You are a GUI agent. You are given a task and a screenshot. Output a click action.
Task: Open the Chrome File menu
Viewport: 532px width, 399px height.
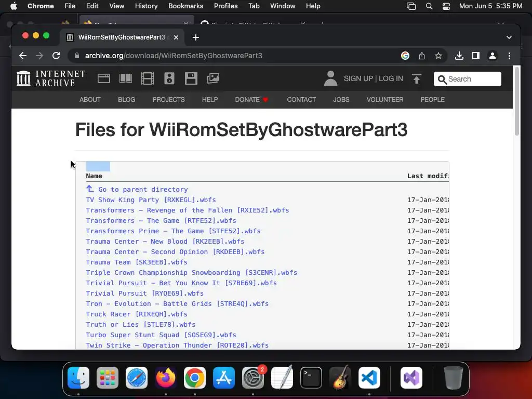70,6
